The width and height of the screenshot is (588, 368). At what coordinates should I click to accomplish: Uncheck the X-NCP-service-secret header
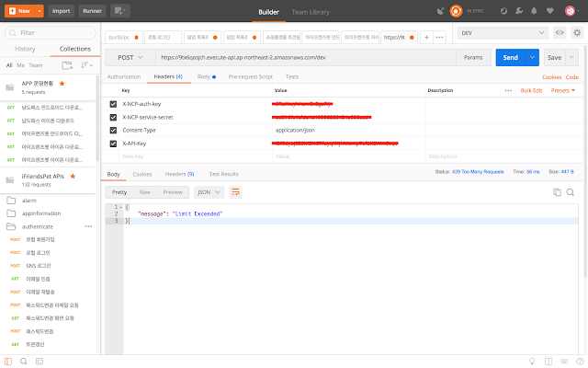click(113, 117)
